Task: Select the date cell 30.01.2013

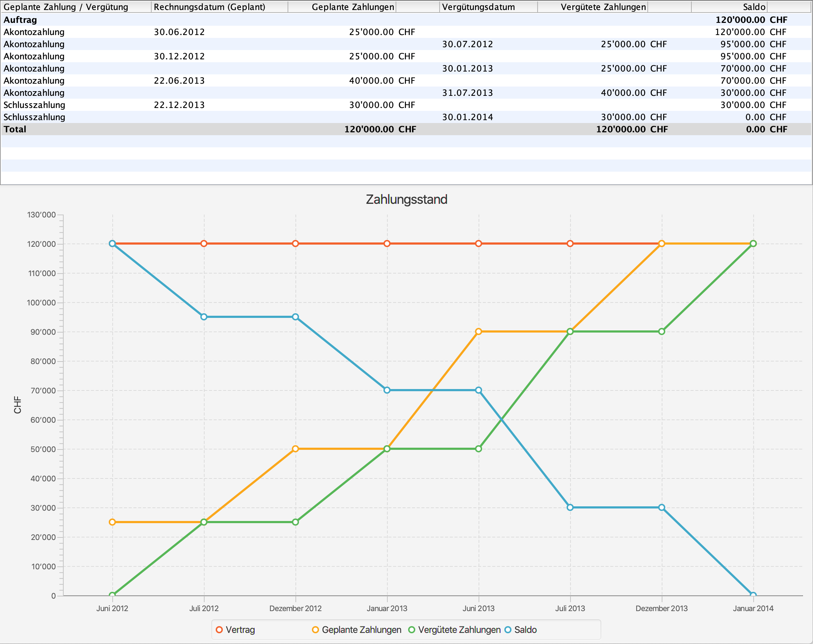Action: click(x=467, y=68)
